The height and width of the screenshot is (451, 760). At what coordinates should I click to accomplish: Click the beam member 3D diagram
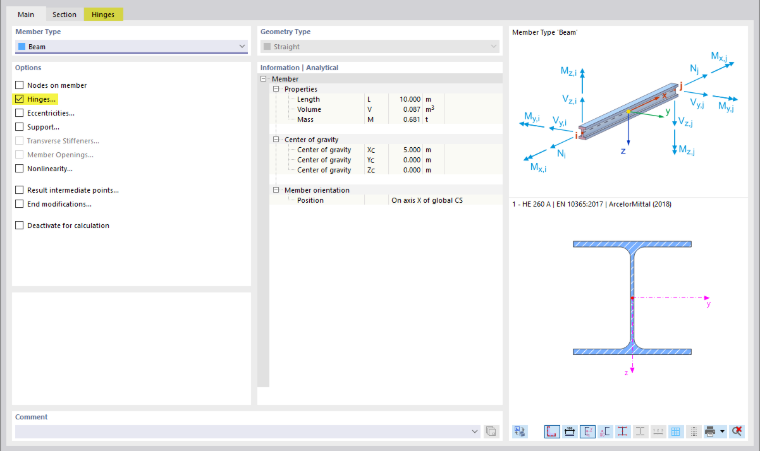pyautogui.click(x=629, y=112)
